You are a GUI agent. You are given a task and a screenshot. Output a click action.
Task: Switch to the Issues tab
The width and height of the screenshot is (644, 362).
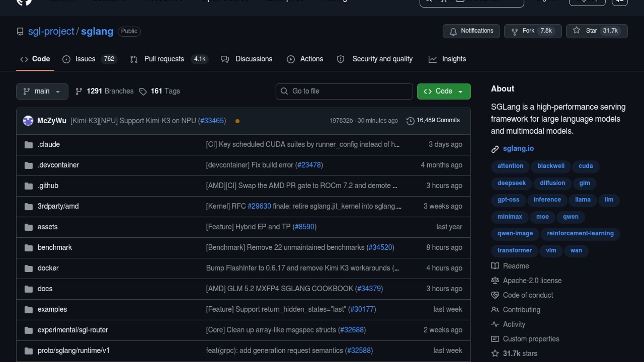tap(90, 59)
